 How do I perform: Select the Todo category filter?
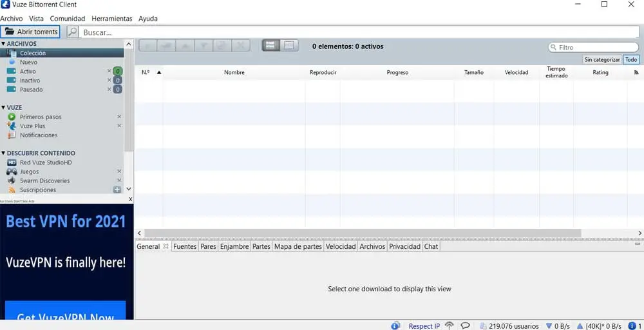(x=631, y=59)
